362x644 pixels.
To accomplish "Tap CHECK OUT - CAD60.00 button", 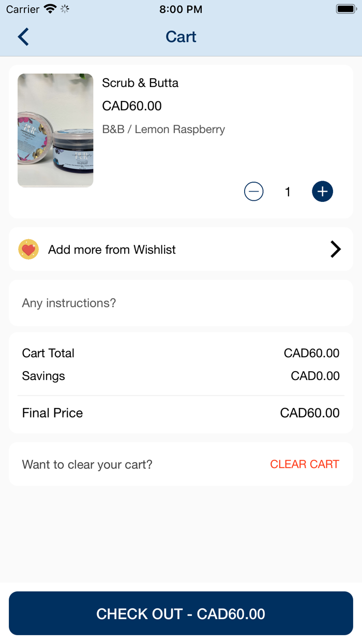I will 181,613.
